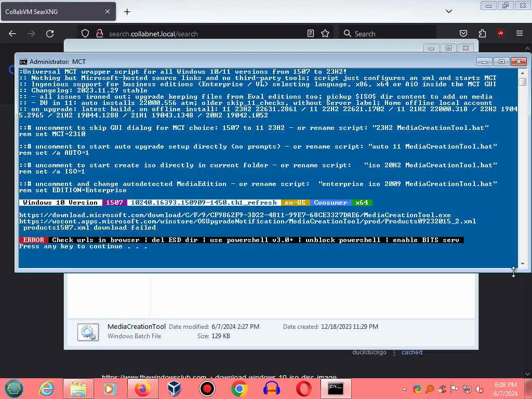Launch Opera browser from taskbar
The height and width of the screenshot is (399, 532).
pos(303,389)
